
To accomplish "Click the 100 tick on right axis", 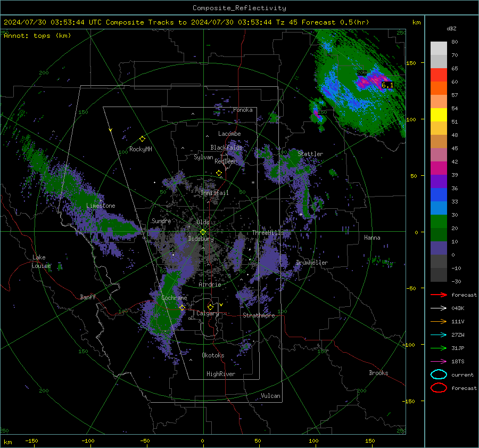I will pyautogui.click(x=411, y=119).
